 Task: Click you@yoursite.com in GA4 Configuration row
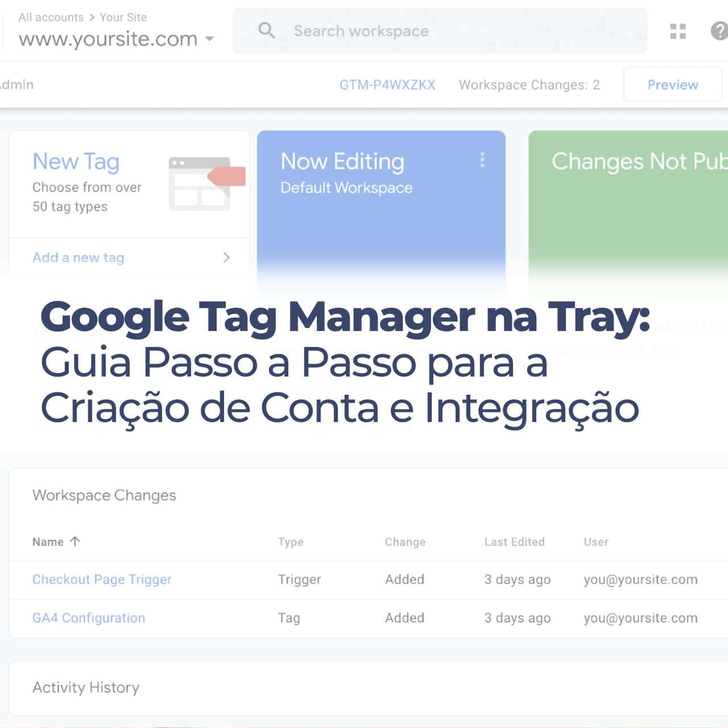(x=640, y=618)
